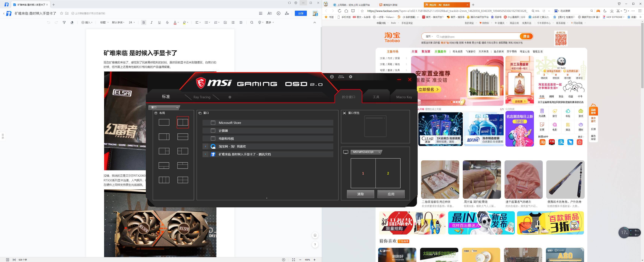
Task: Select the 淘宝网 window row in MSI list
Action: (x=268, y=146)
